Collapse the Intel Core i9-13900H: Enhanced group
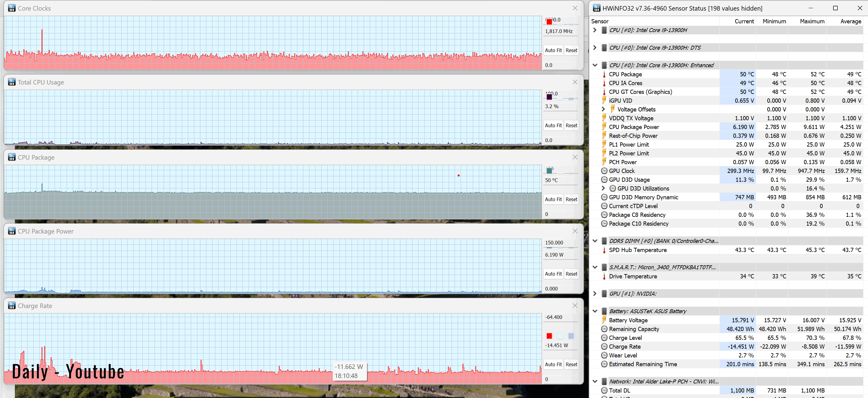The height and width of the screenshot is (398, 868). click(595, 65)
